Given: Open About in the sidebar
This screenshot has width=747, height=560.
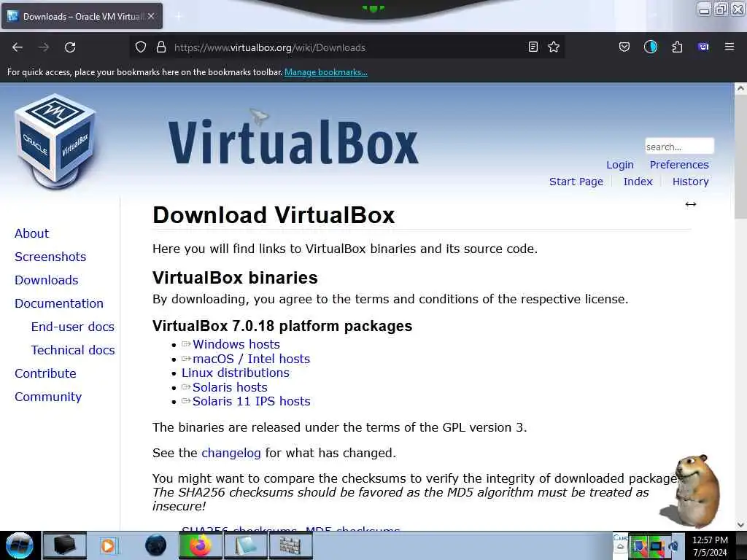Looking at the screenshot, I should pyautogui.click(x=31, y=233).
